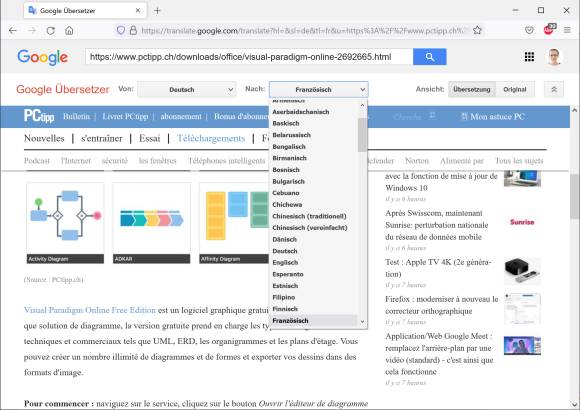Switch view to Übersetzung
This screenshot has height=410, width=580.
pos(472,90)
